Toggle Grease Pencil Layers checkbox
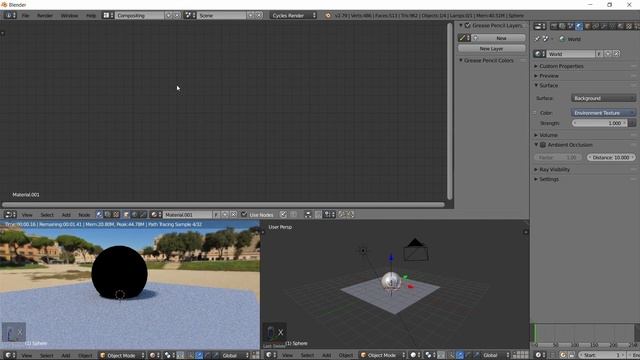 point(468,25)
